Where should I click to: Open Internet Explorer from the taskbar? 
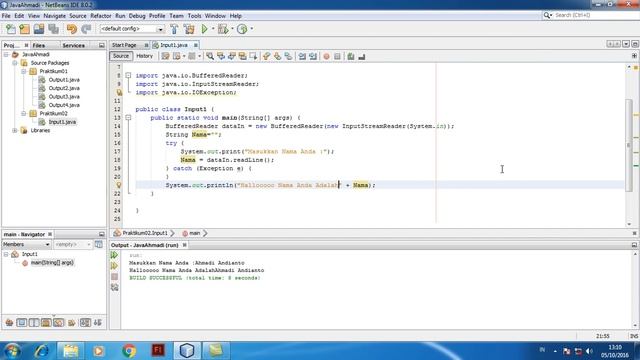[x=41, y=351]
